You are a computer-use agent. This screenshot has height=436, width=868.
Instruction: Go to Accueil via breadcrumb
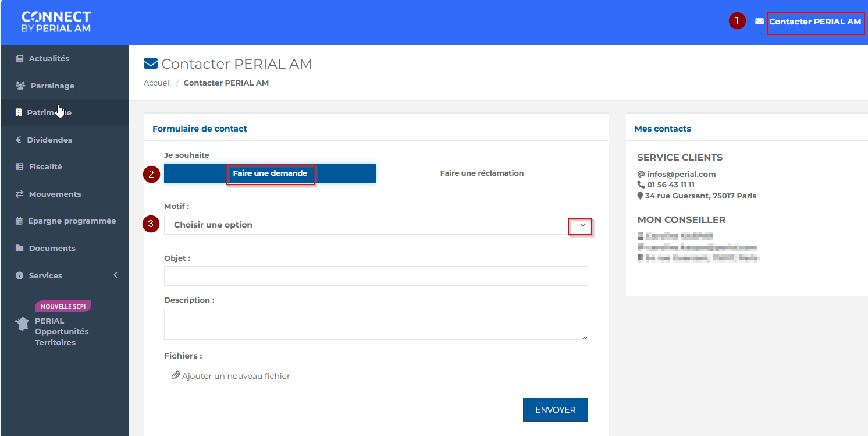coord(158,83)
